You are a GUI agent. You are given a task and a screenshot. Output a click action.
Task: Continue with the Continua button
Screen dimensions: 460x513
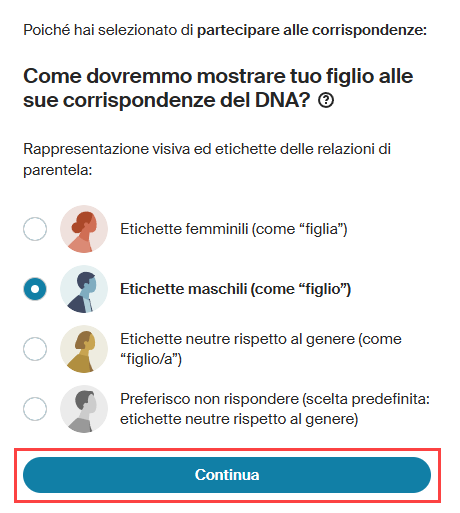tap(227, 475)
